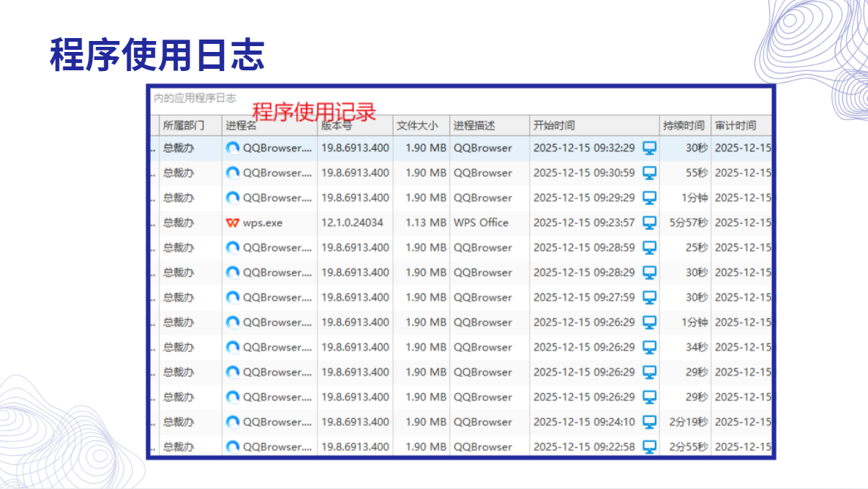868x489 pixels.
Task: Sort by the 持续时间 column header
Action: (685, 126)
